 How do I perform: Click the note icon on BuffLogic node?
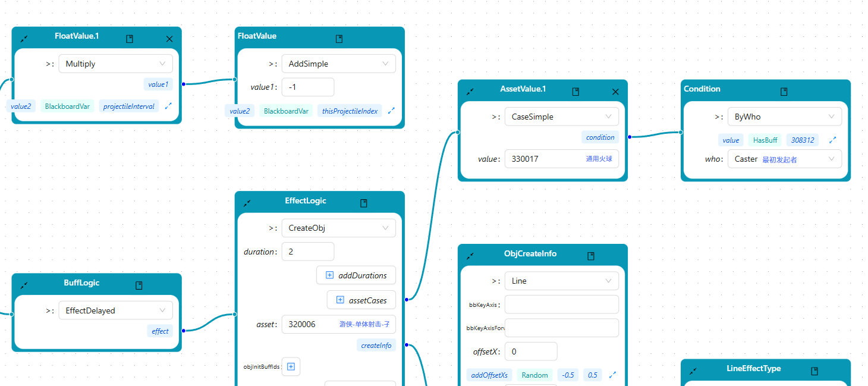pos(139,285)
